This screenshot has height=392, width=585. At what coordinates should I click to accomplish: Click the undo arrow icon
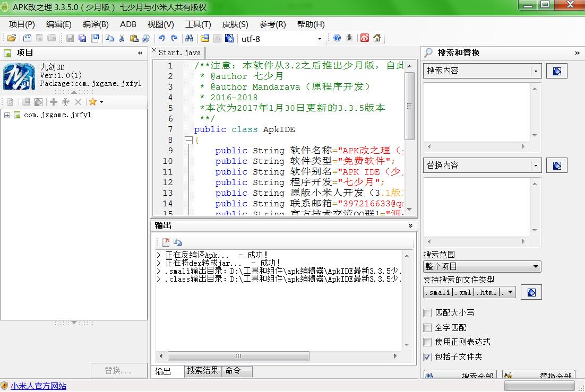click(161, 38)
